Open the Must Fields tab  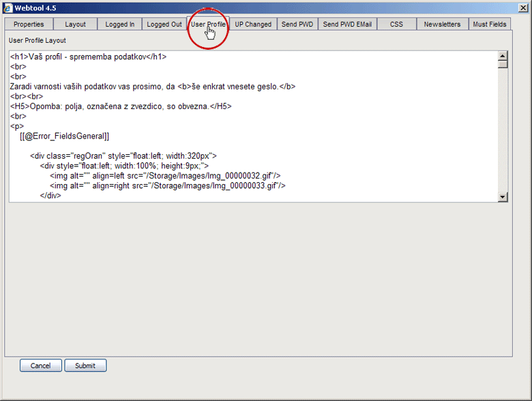pos(490,24)
